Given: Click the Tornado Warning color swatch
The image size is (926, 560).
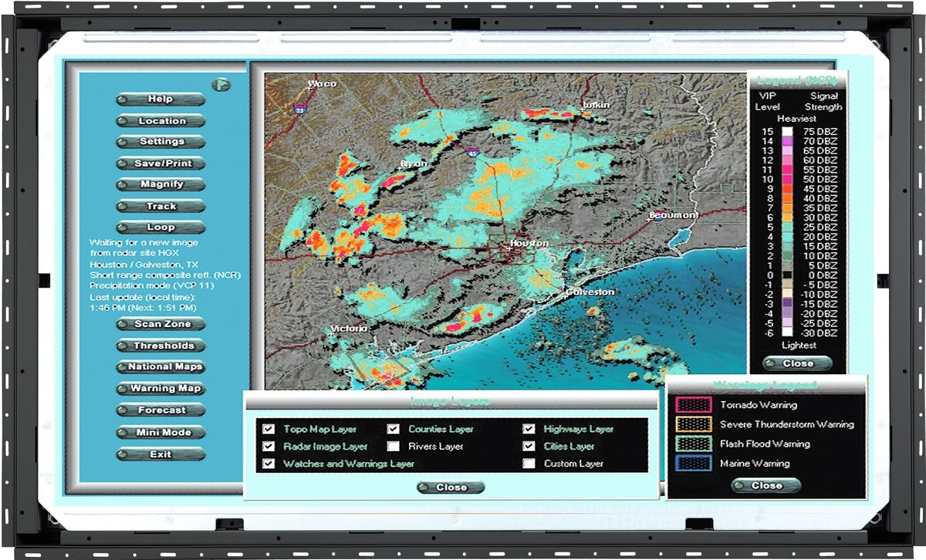Looking at the screenshot, I should point(694,405).
